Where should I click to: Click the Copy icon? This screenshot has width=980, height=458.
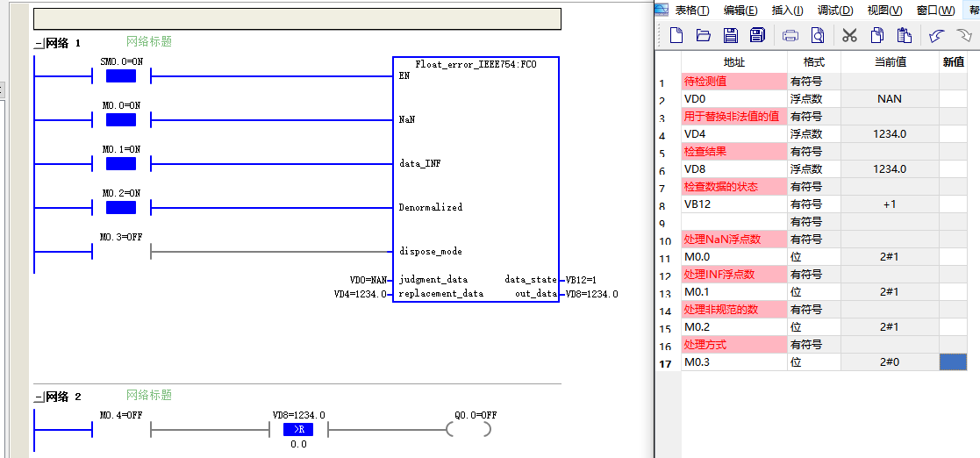click(877, 35)
